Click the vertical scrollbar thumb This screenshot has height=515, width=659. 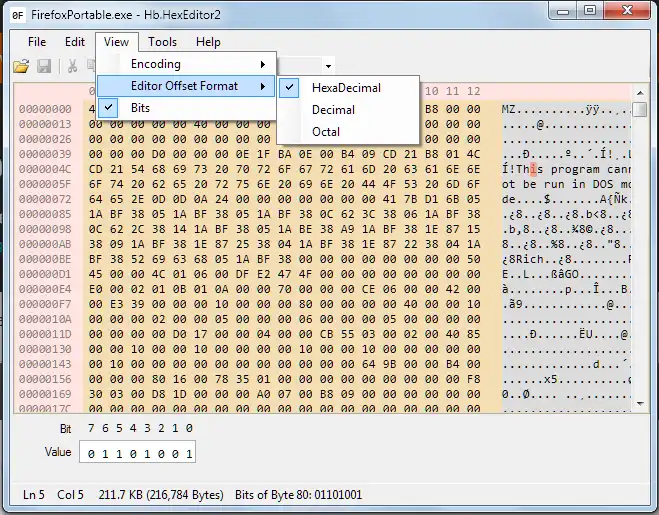(640, 109)
